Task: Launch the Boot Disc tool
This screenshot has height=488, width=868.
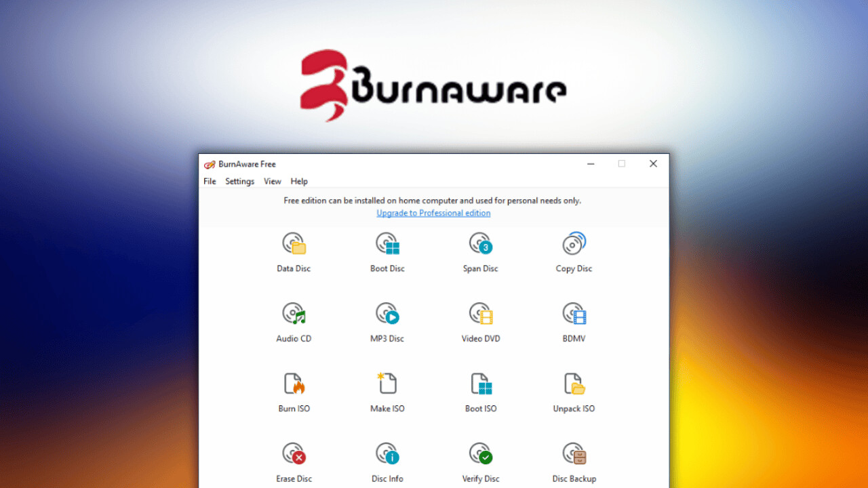Action: (387, 245)
